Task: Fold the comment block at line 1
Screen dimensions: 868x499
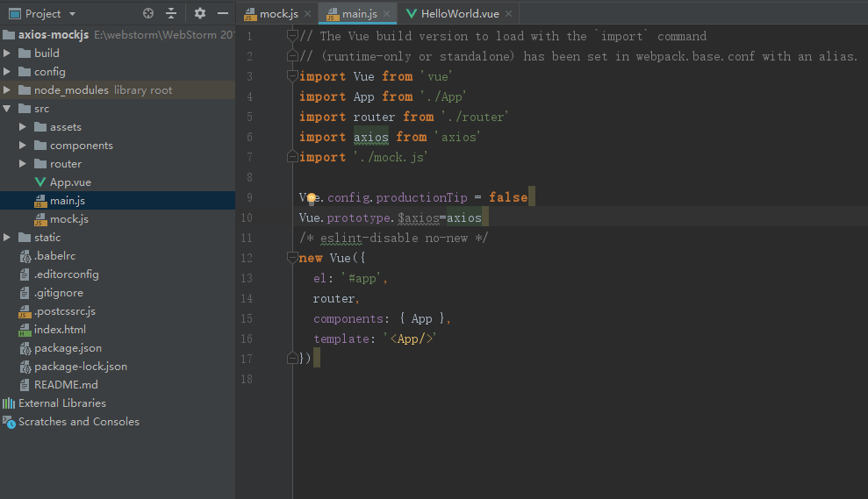Action: (x=292, y=36)
